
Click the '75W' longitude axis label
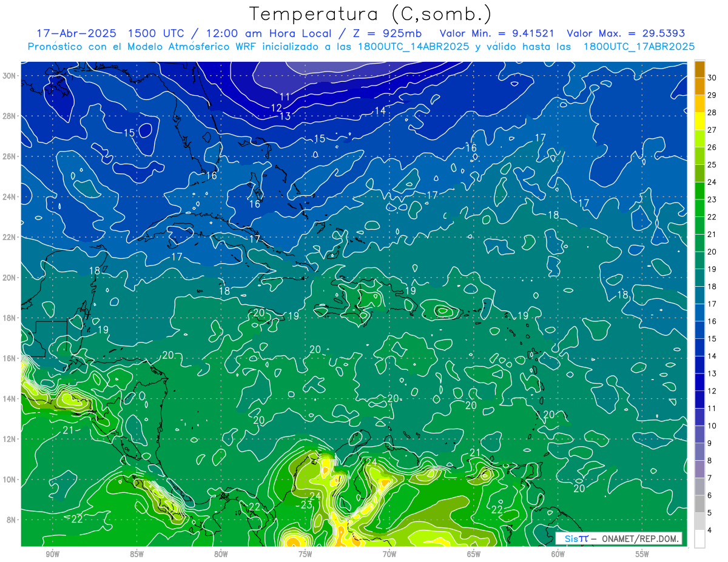coord(305,554)
